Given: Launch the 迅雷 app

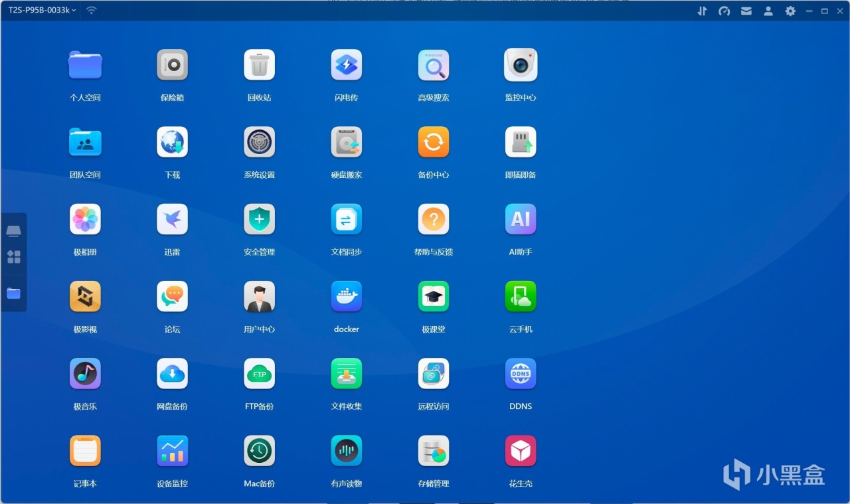Looking at the screenshot, I should click(x=172, y=219).
